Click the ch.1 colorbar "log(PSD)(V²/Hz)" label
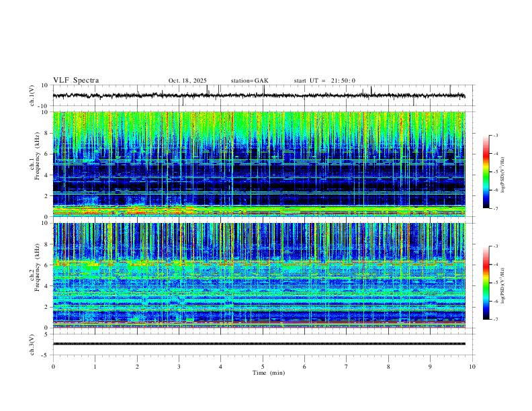This screenshot has height=411, width=532. pos(502,175)
